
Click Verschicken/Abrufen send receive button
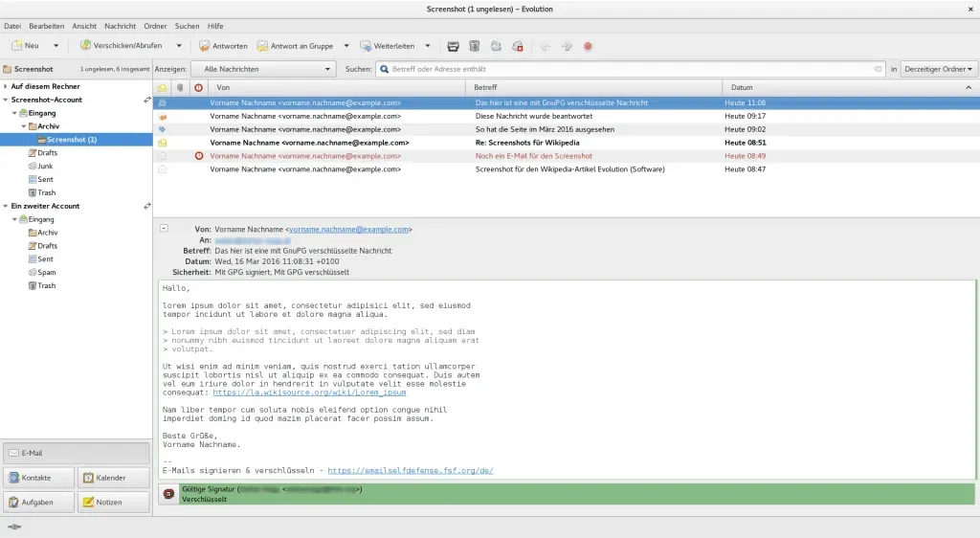(121, 46)
